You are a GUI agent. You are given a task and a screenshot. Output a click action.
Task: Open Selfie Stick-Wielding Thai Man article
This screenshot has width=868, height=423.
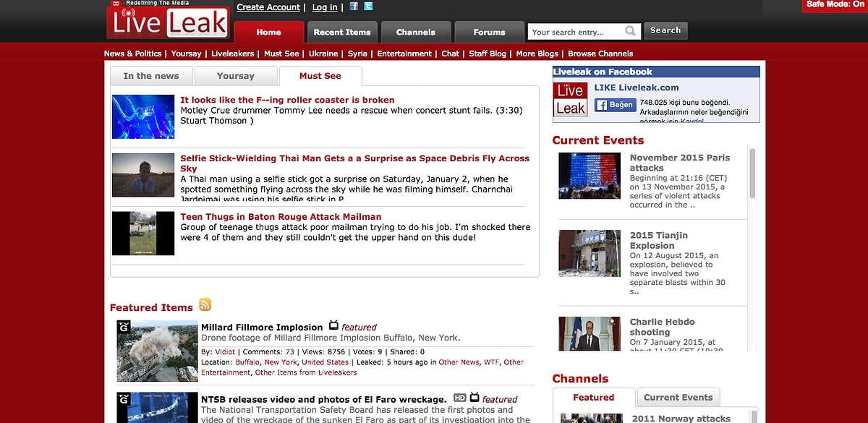pyautogui.click(x=354, y=163)
